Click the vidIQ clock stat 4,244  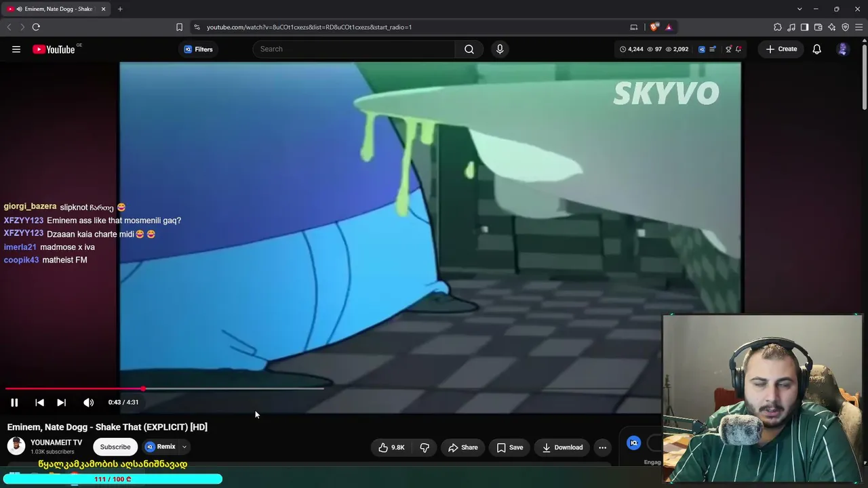[632, 49]
